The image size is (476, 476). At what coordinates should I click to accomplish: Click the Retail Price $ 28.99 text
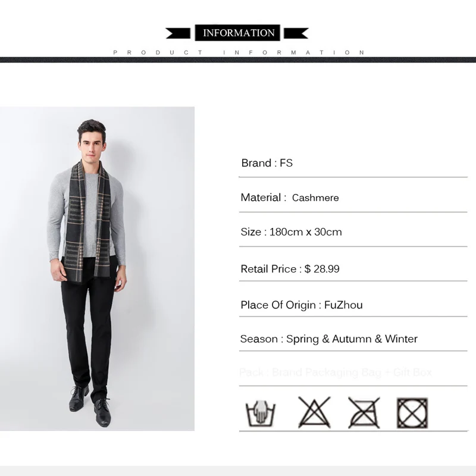point(290,269)
